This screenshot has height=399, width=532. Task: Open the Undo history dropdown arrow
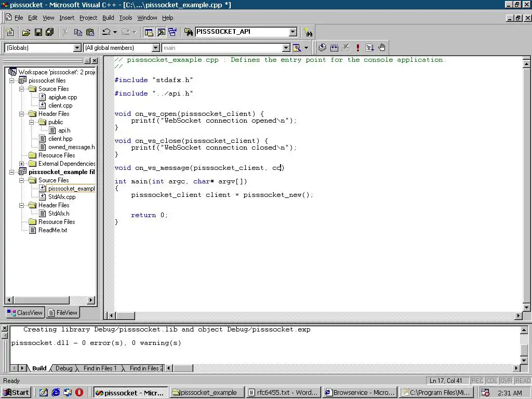point(115,32)
